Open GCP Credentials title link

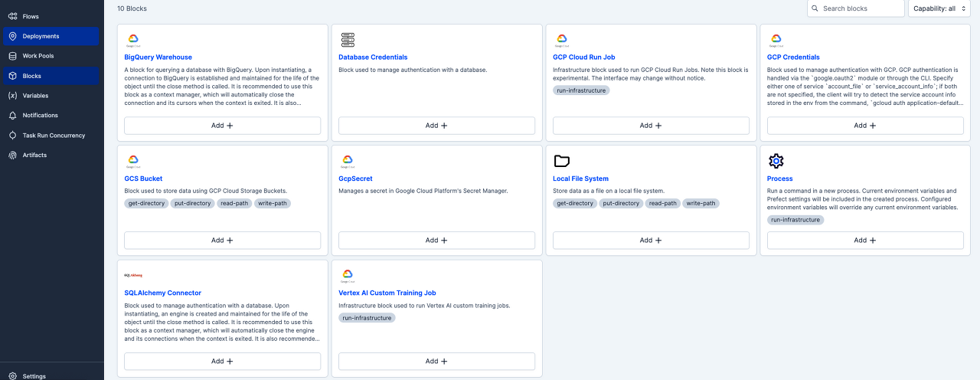click(793, 57)
